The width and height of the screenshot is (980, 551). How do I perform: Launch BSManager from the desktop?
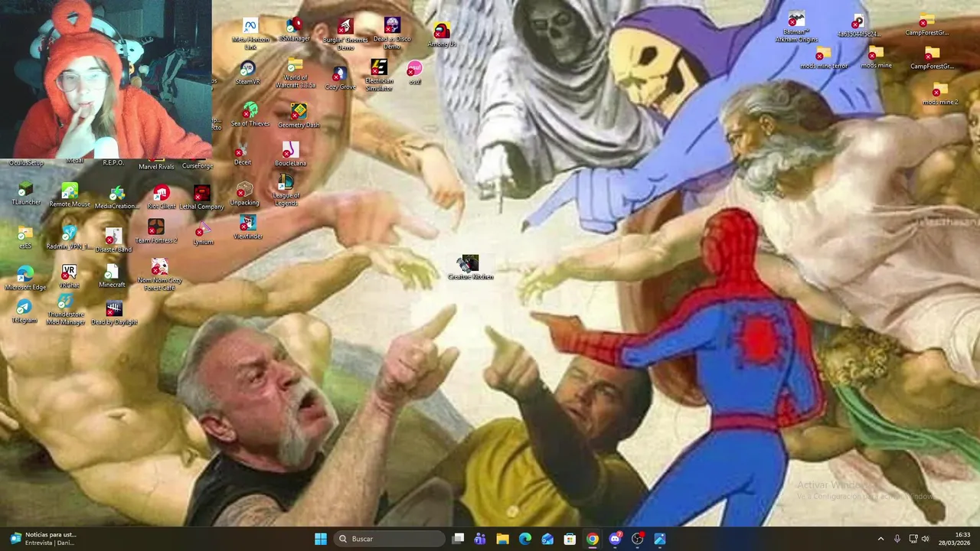coord(294,30)
